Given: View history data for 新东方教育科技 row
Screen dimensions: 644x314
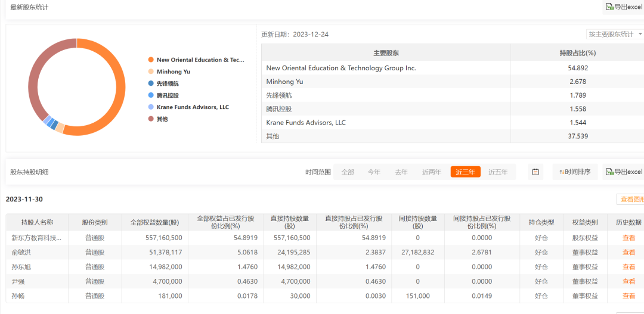Looking at the screenshot, I should 629,238.
